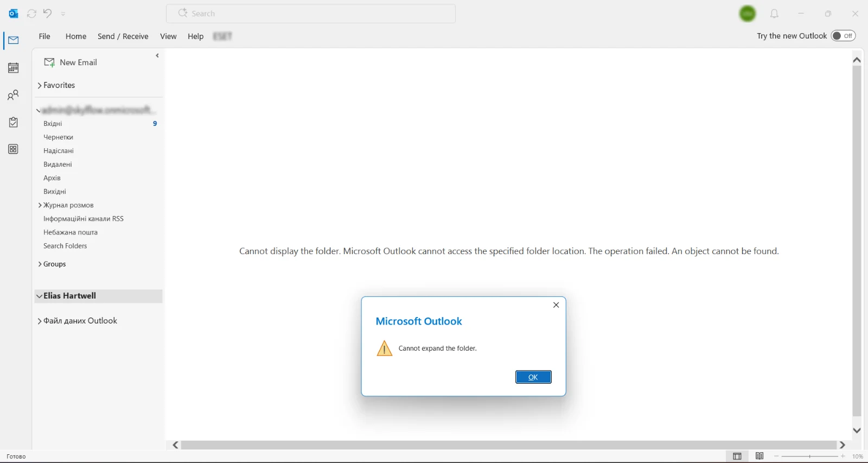Switch to Normal view in status bar
This screenshot has width=868, height=463.
point(737,456)
